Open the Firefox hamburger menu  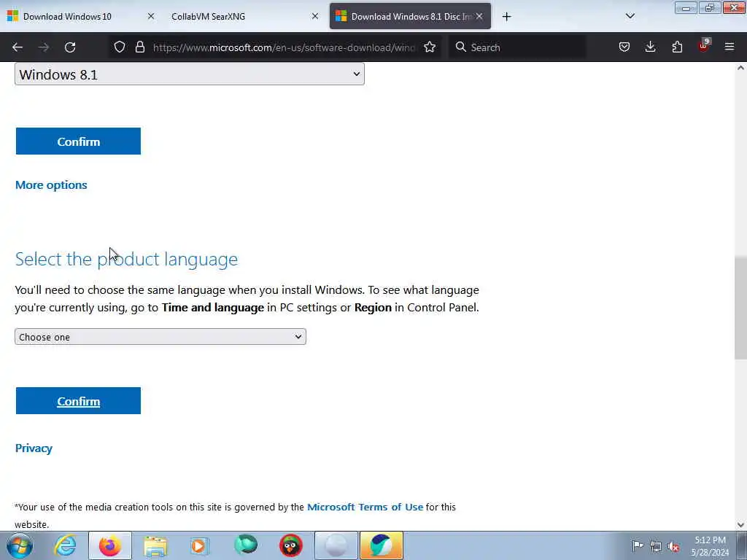tap(729, 47)
